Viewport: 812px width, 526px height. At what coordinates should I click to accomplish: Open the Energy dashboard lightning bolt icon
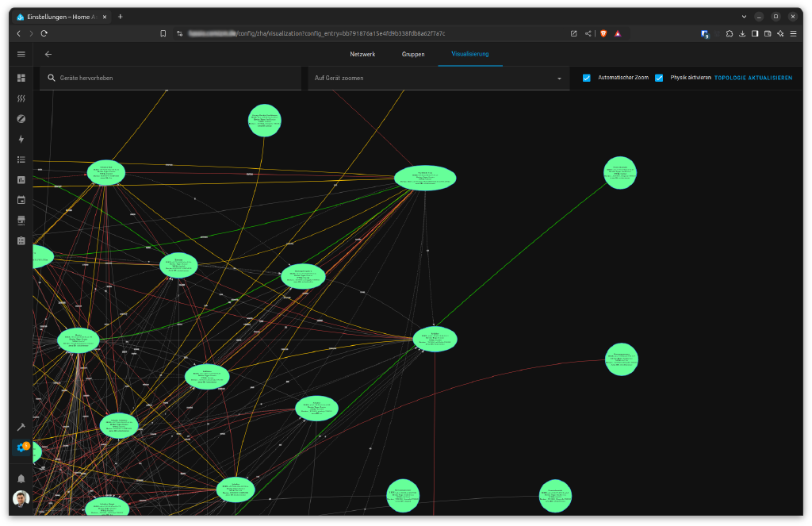coord(21,139)
